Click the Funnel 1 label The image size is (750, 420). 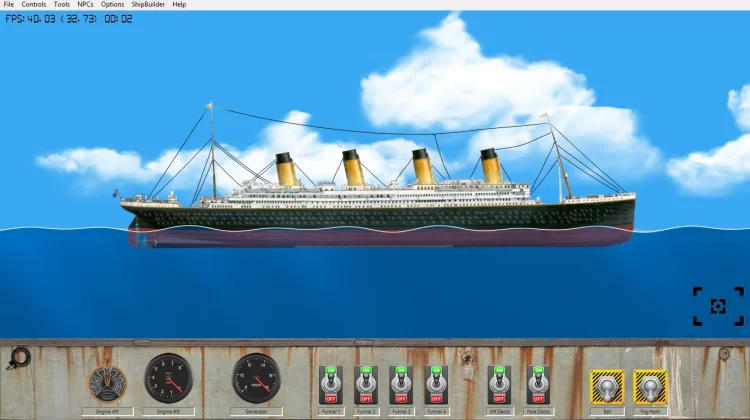point(331,411)
